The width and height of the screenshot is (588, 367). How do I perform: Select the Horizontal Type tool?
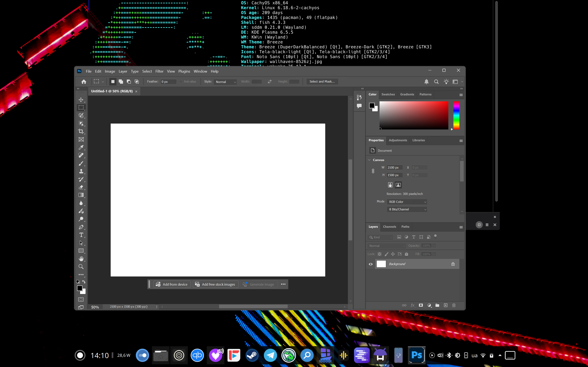[x=81, y=235]
